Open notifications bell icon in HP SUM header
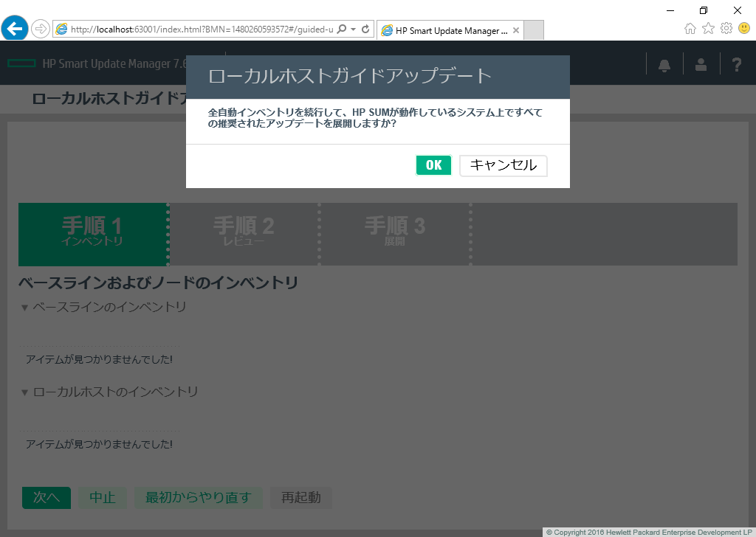Image resolution: width=756 pixels, height=537 pixels. pyautogui.click(x=664, y=64)
